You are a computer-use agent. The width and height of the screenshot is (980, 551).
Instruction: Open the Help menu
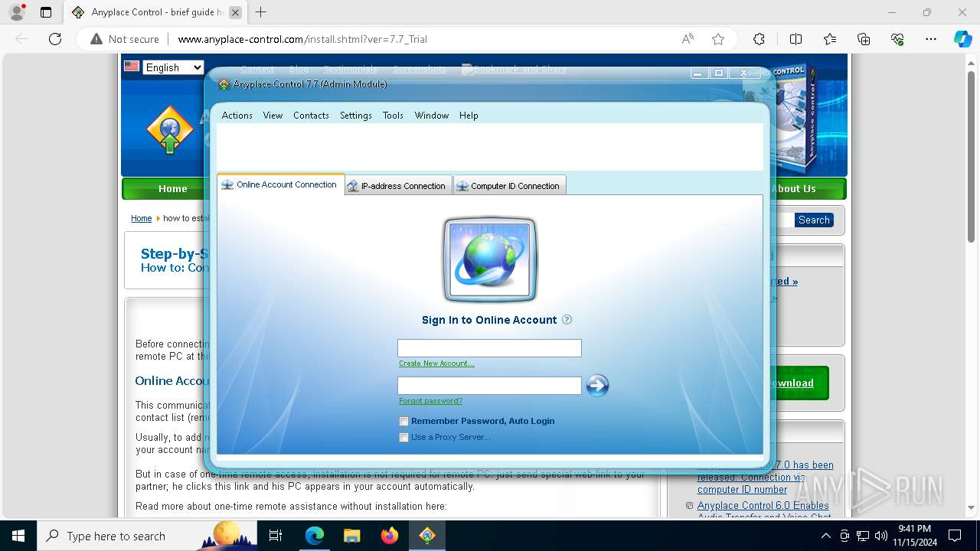[469, 116]
